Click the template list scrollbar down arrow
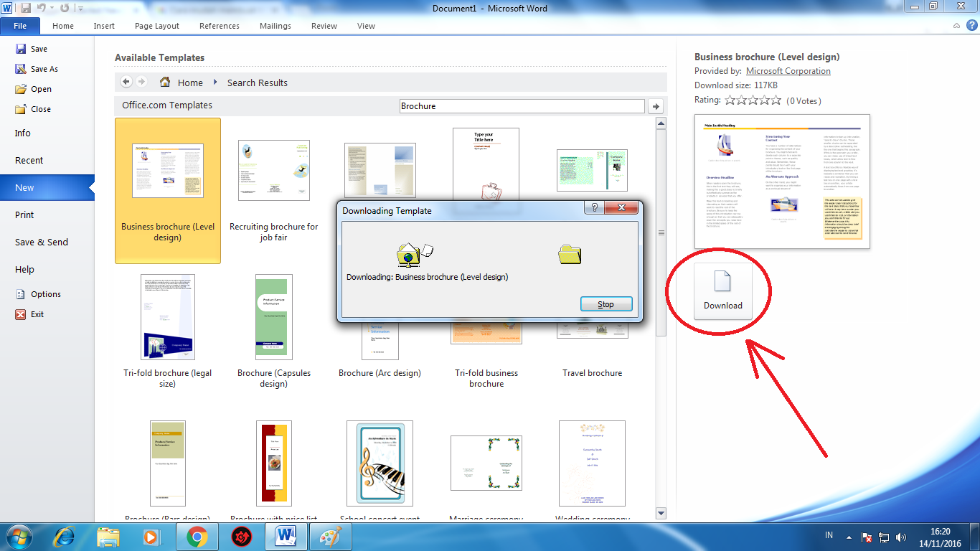This screenshot has width=980, height=551. [661, 513]
